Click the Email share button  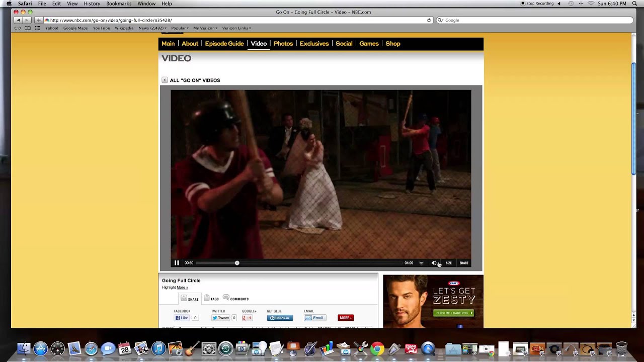coord(315,318)
